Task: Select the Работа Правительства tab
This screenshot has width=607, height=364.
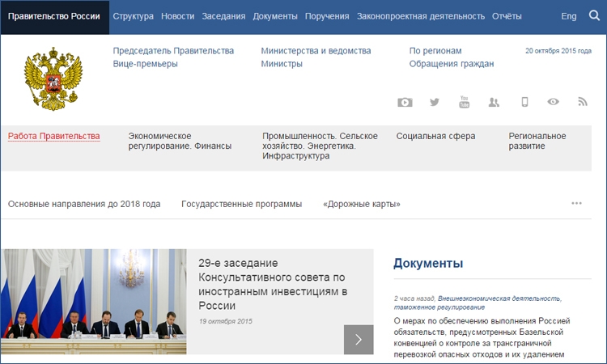Action: coord(53,136)
